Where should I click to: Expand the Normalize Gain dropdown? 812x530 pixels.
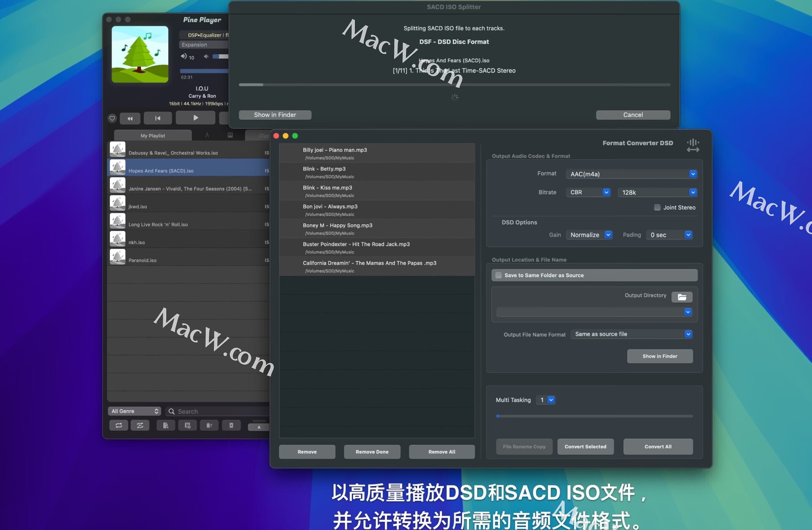click(589, 235)
